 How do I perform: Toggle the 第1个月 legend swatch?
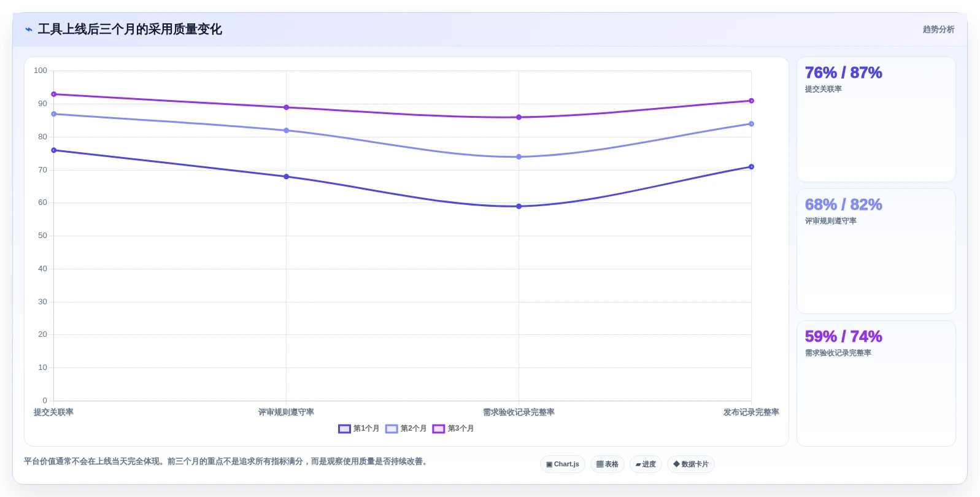click(x=344, y=429)
